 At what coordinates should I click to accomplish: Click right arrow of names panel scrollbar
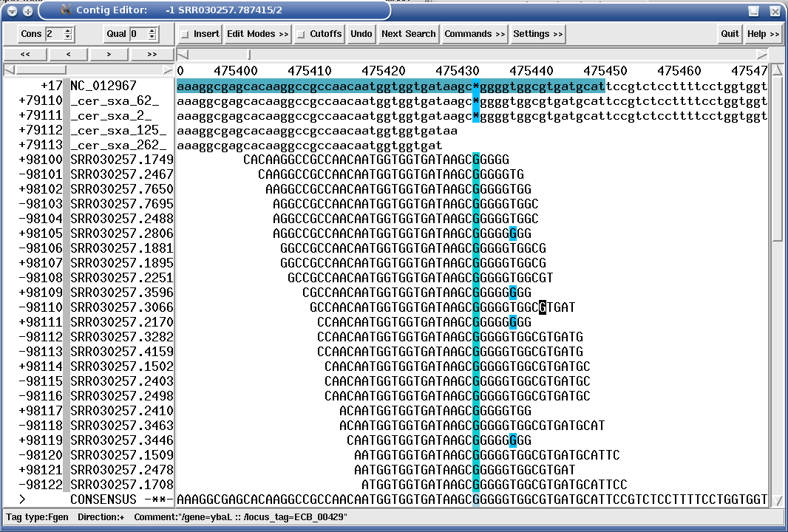168,70
